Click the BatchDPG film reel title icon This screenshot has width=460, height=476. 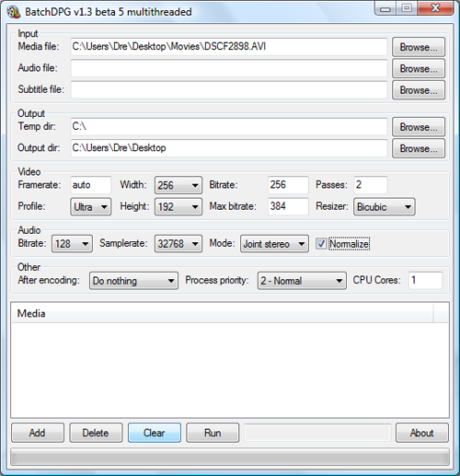point(14,12)
